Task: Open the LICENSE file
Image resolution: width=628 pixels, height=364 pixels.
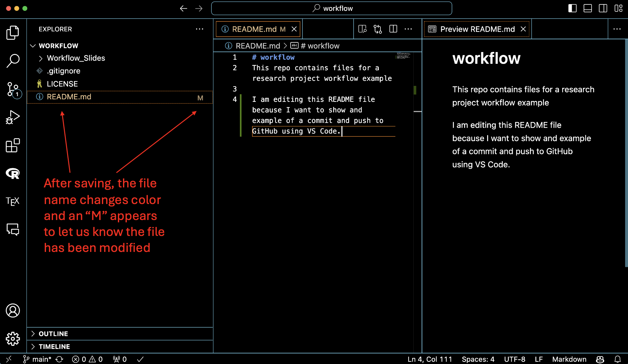Action: 120,84
